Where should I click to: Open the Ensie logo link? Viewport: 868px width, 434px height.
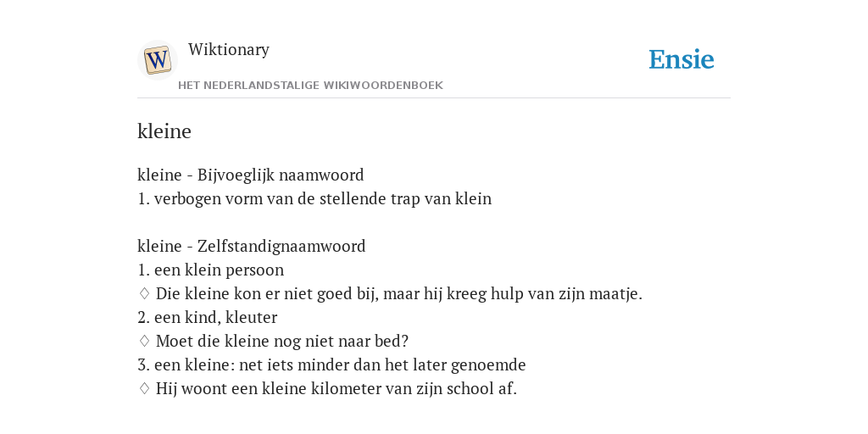tap(682, 59)
